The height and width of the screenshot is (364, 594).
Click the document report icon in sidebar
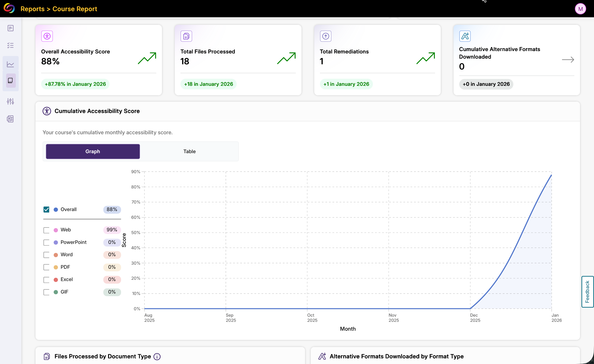[11, 28]
